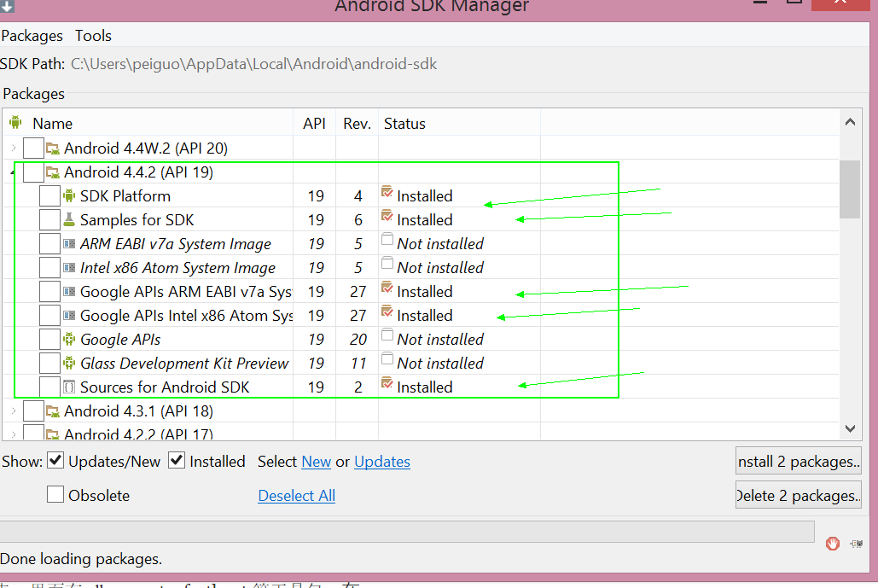
Task: Open the Packages menu
Action: coord(32,36)
